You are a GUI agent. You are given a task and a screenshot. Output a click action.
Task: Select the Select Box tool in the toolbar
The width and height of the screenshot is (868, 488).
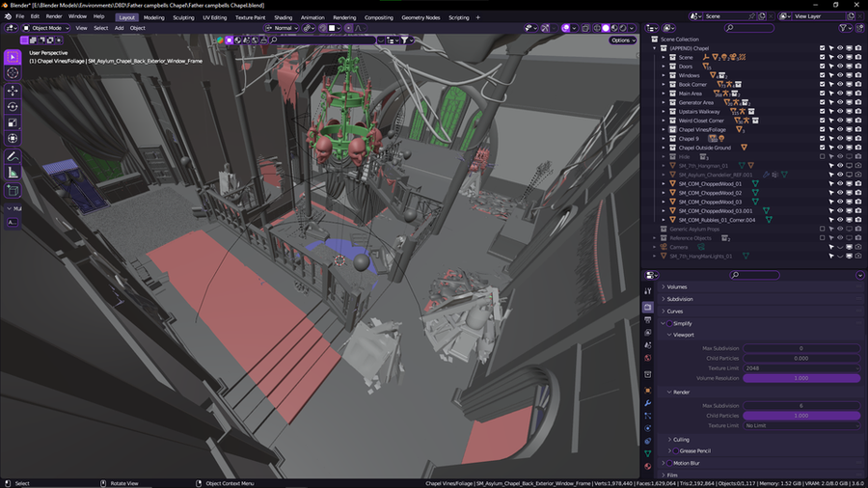click(x=13, y=57)
